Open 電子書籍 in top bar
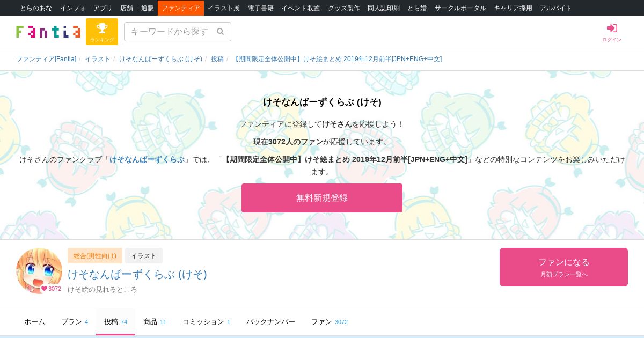 point(261,8)
